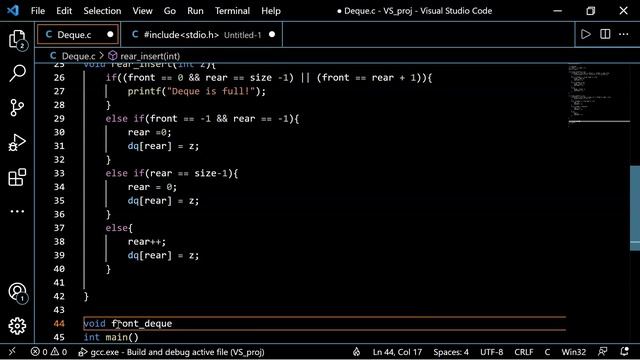Click unsaved dot on Untitled-1 tab
The image size is (640, 360).
click(x=272, y=35)
